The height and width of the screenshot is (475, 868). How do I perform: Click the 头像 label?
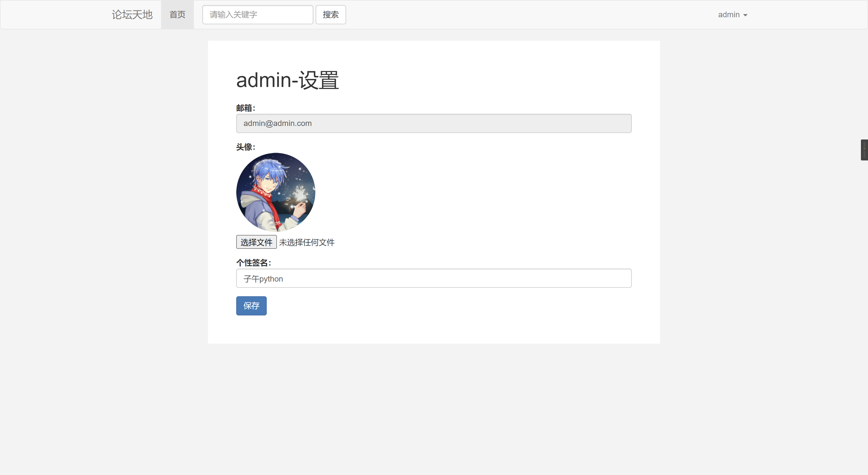pyautogui.click(x=246, y=147)
